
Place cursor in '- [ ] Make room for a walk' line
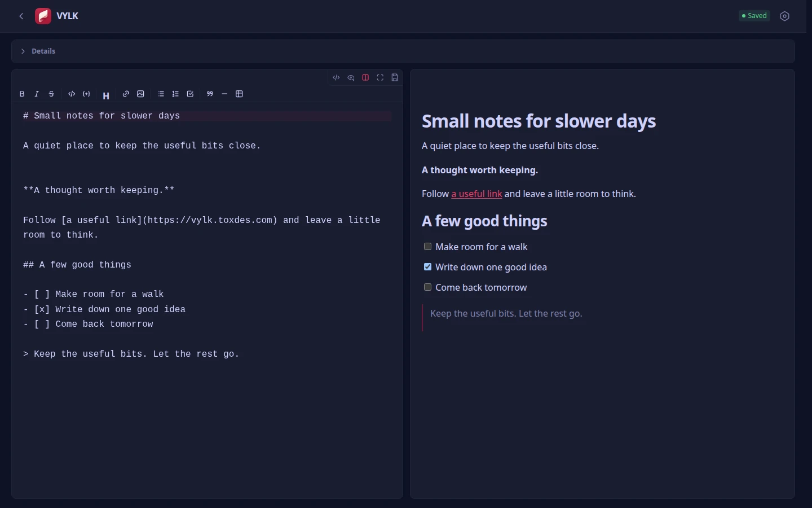(94, 295)
